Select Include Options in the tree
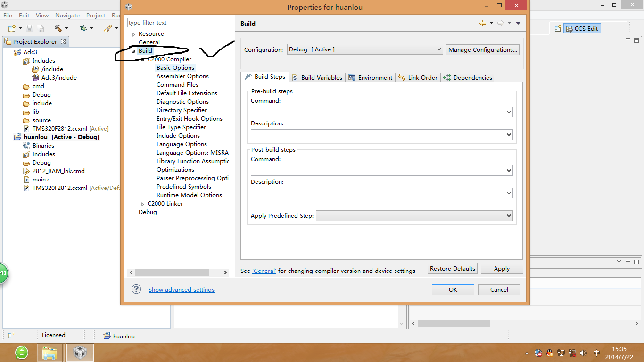 pyautogui.click(x=178, y=136)
